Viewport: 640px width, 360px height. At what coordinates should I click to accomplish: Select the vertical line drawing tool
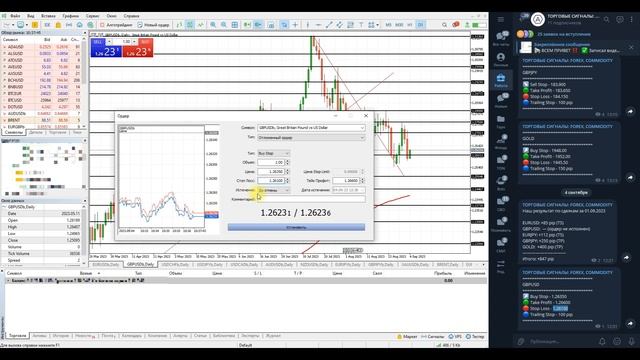click(308, 25)
